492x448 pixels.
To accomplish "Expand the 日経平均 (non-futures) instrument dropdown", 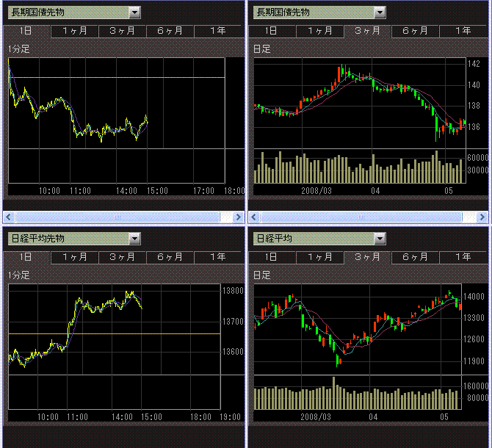I will click(379, 239).
